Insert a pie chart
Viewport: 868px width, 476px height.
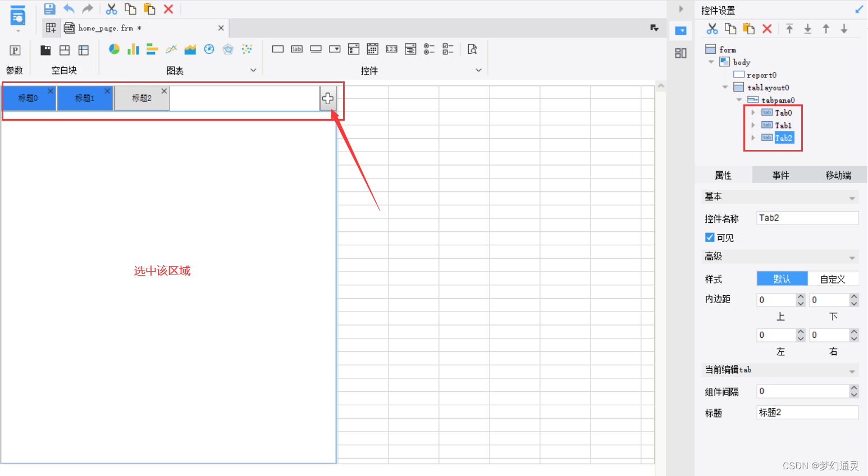tap(115, 49)
